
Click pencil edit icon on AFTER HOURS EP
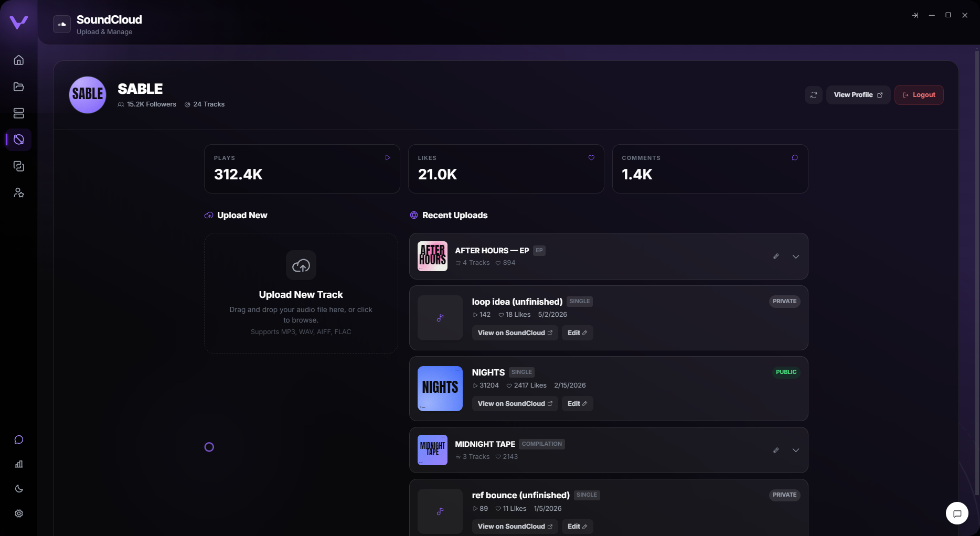776,256
